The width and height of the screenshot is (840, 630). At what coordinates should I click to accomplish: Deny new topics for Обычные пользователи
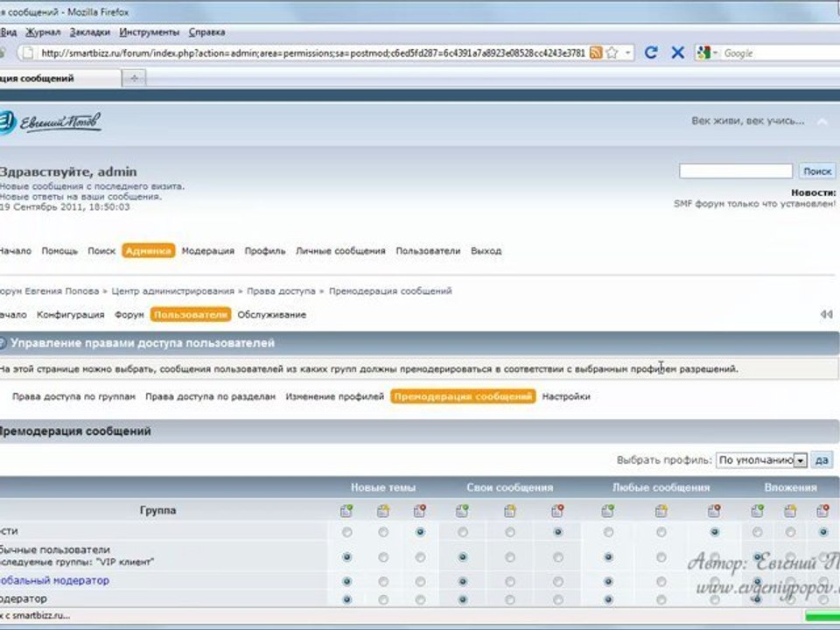tap(420, 557)
